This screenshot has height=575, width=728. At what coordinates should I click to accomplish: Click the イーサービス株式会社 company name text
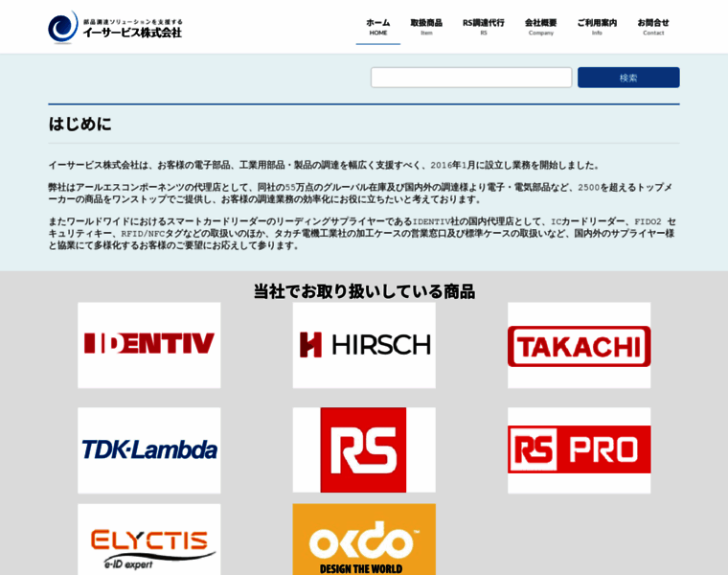pos(132,33)
